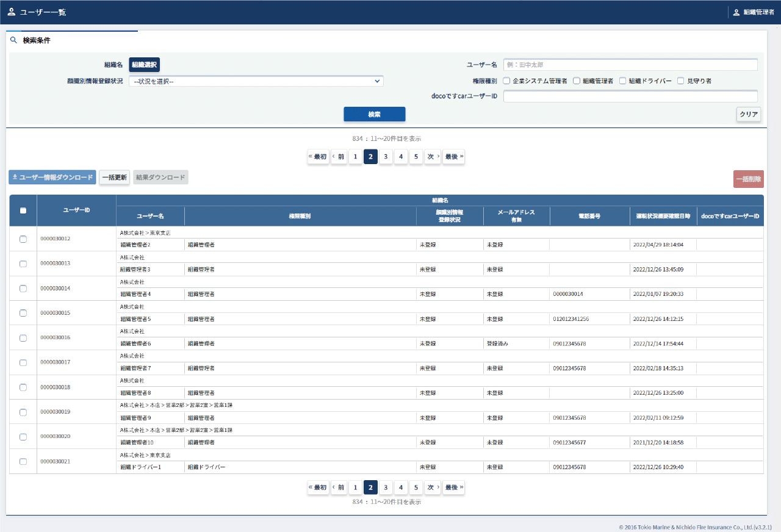Go to first page with top «最初 button

318,157
